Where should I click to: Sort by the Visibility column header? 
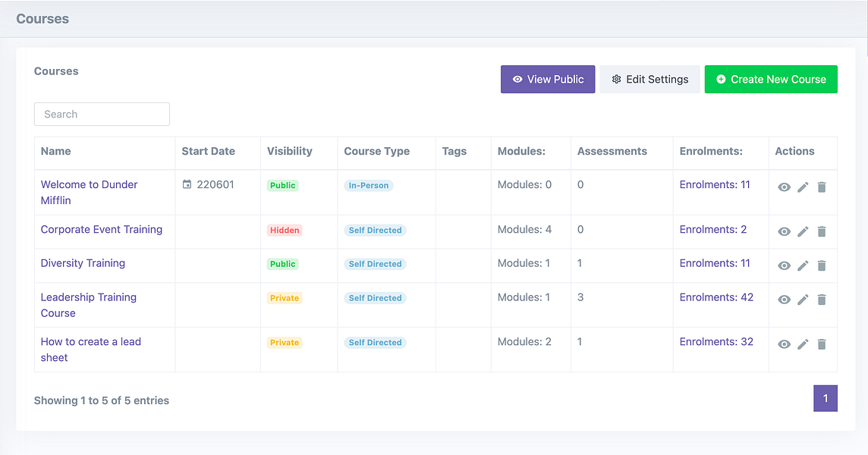coord(290,151)
